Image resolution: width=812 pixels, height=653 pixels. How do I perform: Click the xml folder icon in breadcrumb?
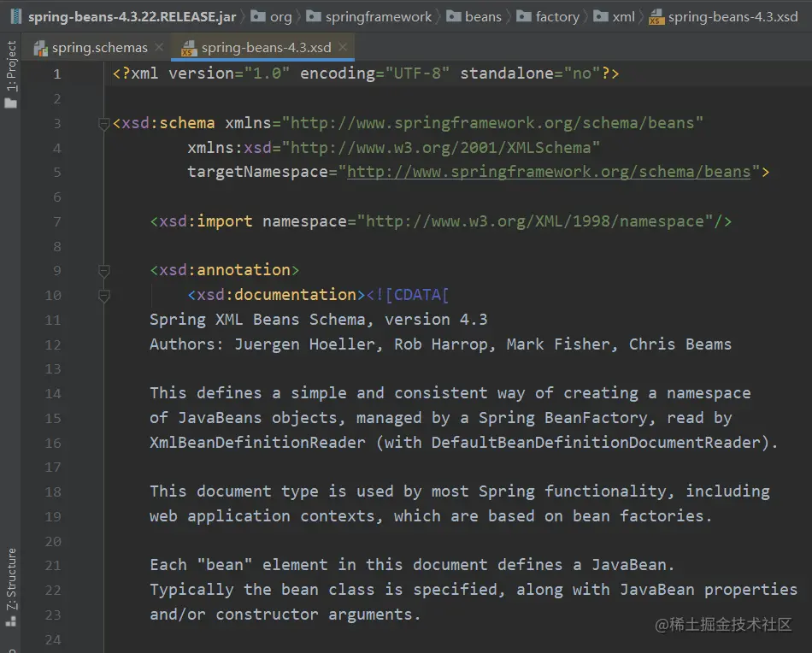point(601,16)
